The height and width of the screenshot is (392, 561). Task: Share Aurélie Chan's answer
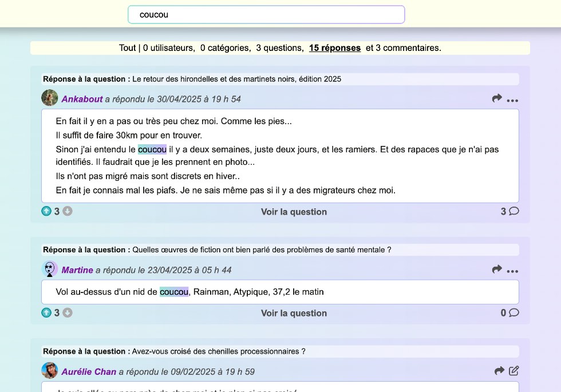pos(499,371)
